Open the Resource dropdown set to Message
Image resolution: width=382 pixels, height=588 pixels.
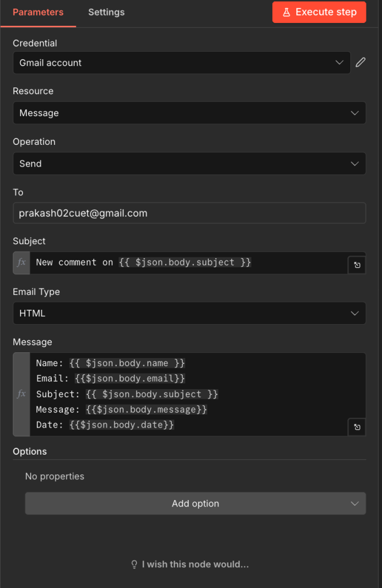[x=190, y=113]
